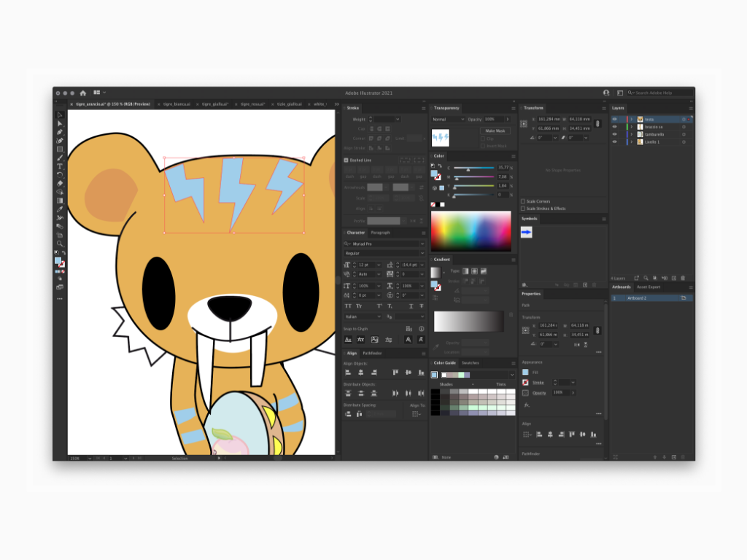This screenshot has width=747, height=560.
Task: Enable the Scale Corners checkbox
Action: pyautogui.click(x=522, y=201)
